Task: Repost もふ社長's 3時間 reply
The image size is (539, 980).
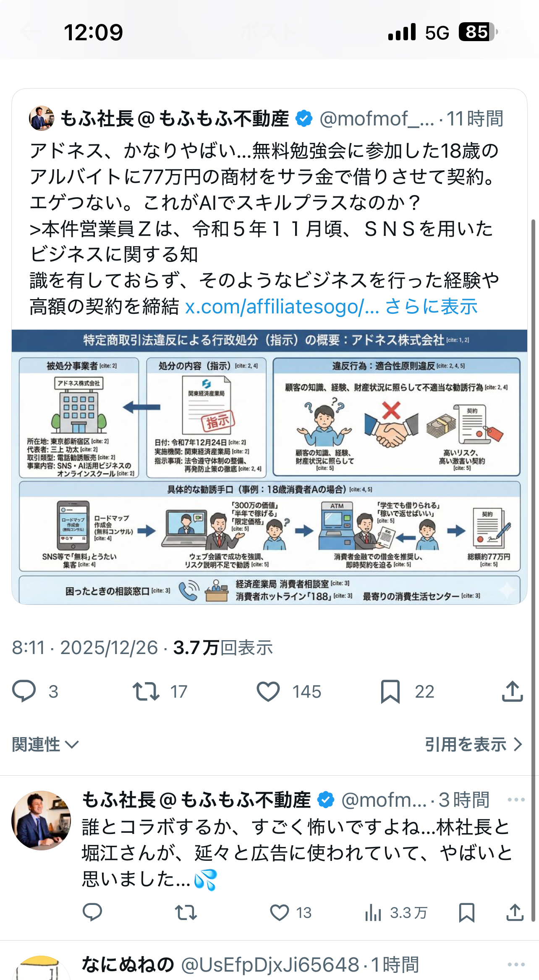Action: click(x=186, y=912)
